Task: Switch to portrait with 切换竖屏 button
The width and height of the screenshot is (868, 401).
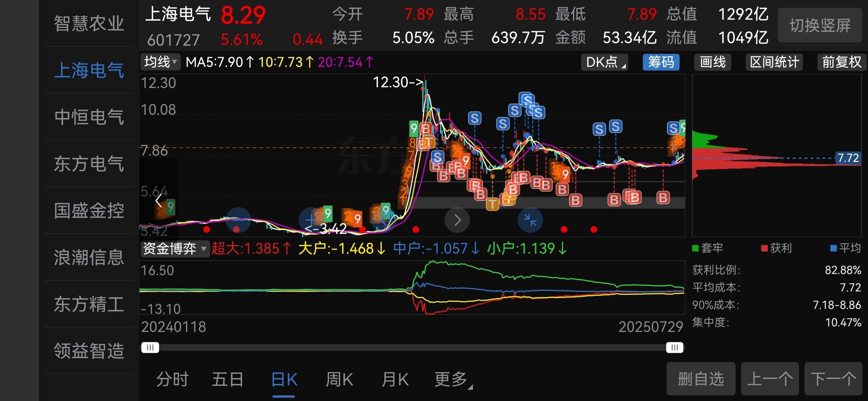Action: [x=820, y=25]
